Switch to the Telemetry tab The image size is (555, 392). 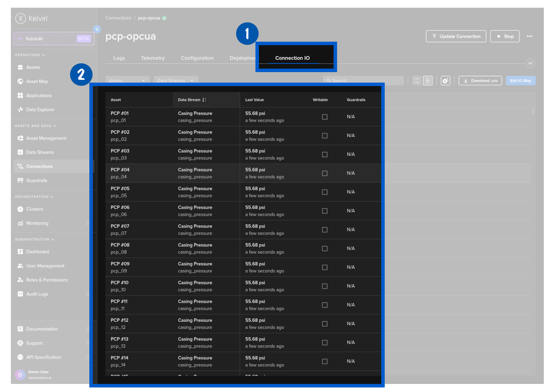pyautogui.click(x=153, y=58)
